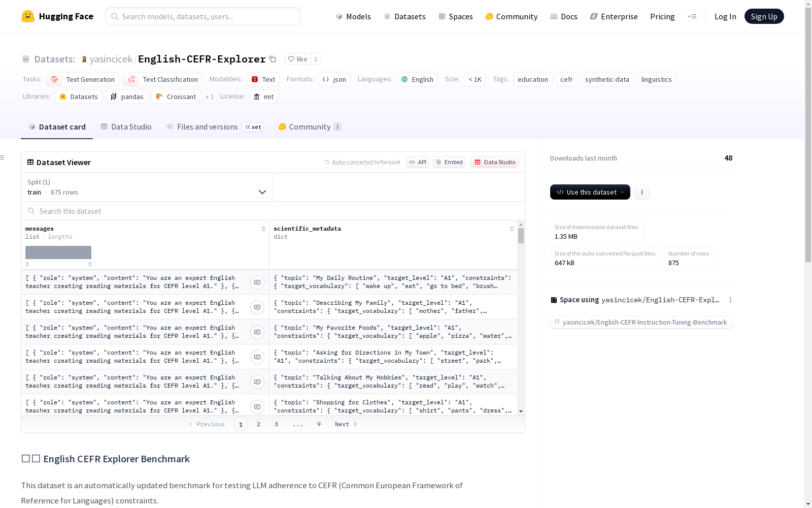Select the Text modality tag

pyautogui.click(x=263, y=79)
